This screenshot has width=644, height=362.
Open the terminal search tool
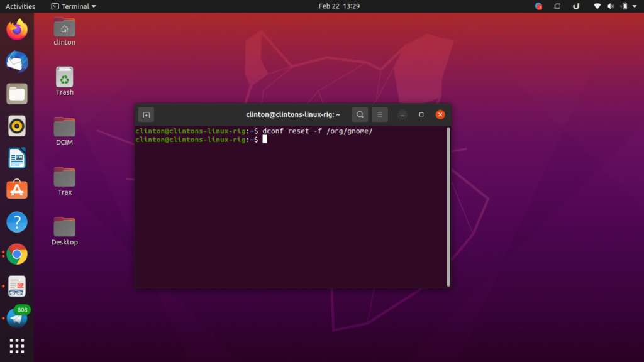[360, 114]
